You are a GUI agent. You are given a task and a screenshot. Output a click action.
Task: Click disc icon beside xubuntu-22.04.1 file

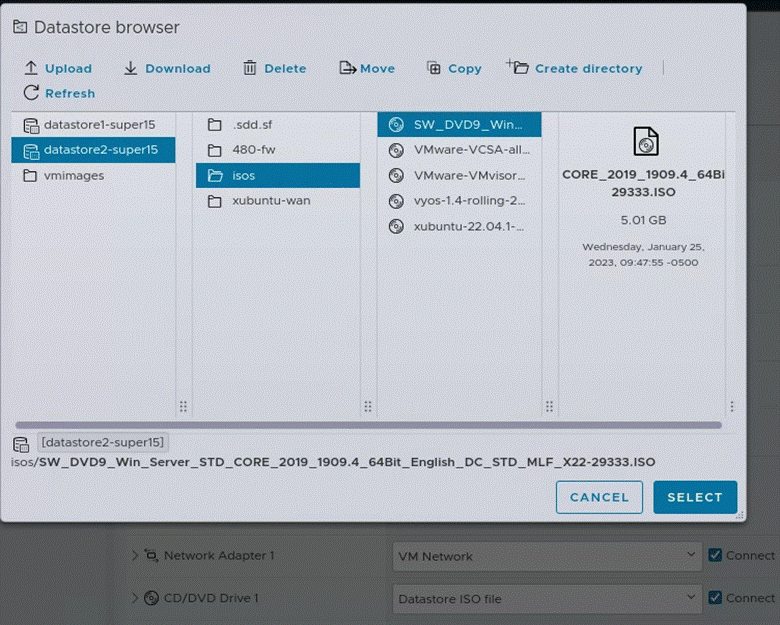[x=396, y=226]
